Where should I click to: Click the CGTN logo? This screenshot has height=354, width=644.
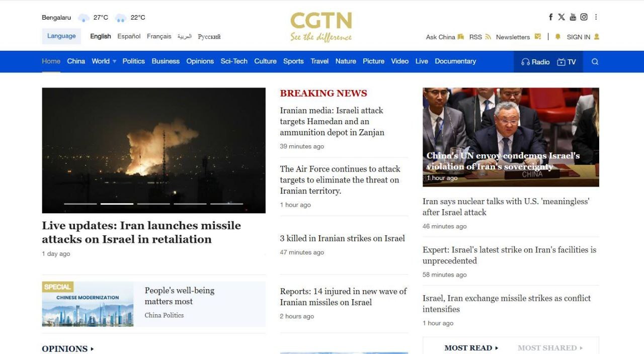(x=321, y=26)
